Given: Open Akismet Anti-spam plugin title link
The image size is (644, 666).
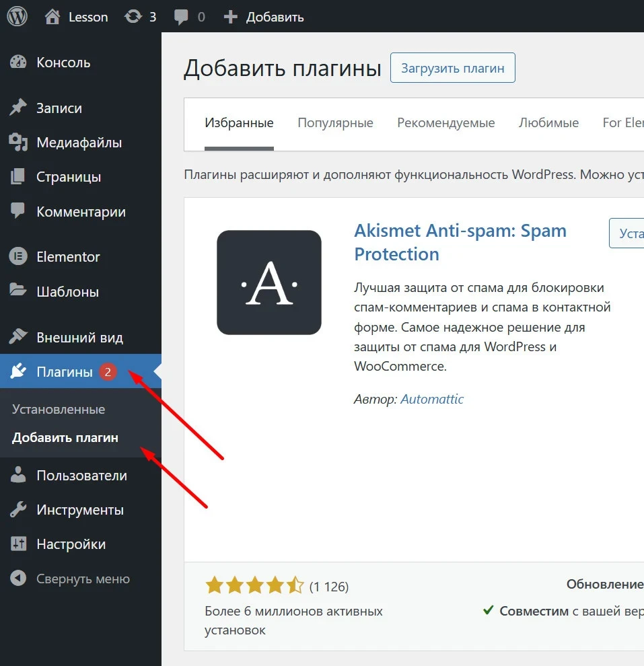Looking at the screenshot, I should (460, 242).
